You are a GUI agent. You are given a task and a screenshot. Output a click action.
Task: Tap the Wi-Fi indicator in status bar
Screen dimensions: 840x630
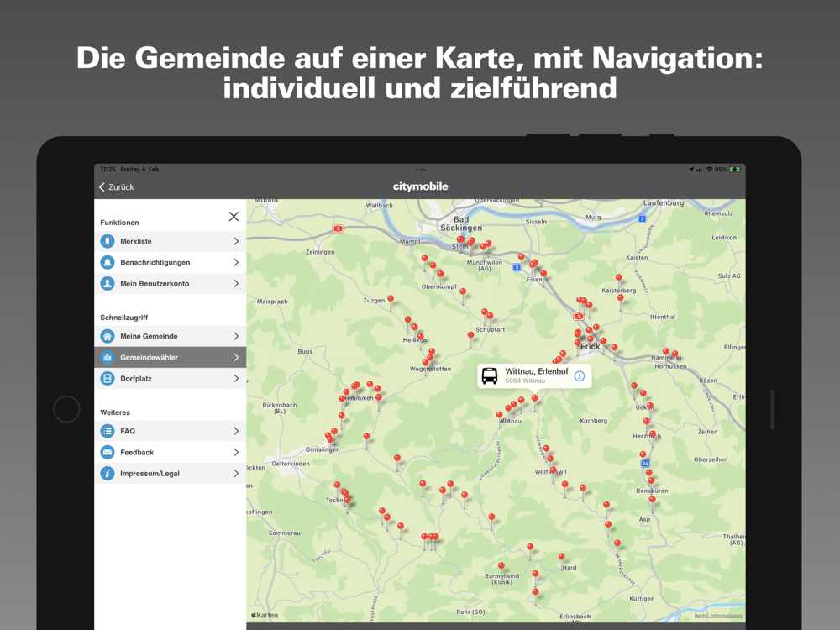click(x=709, y=170)
